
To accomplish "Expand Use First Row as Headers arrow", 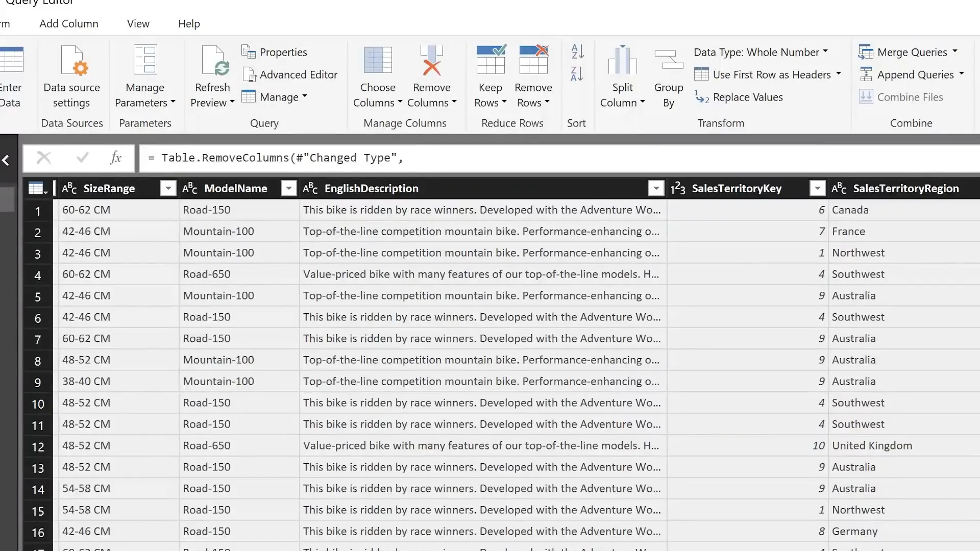I will [838, 73].
